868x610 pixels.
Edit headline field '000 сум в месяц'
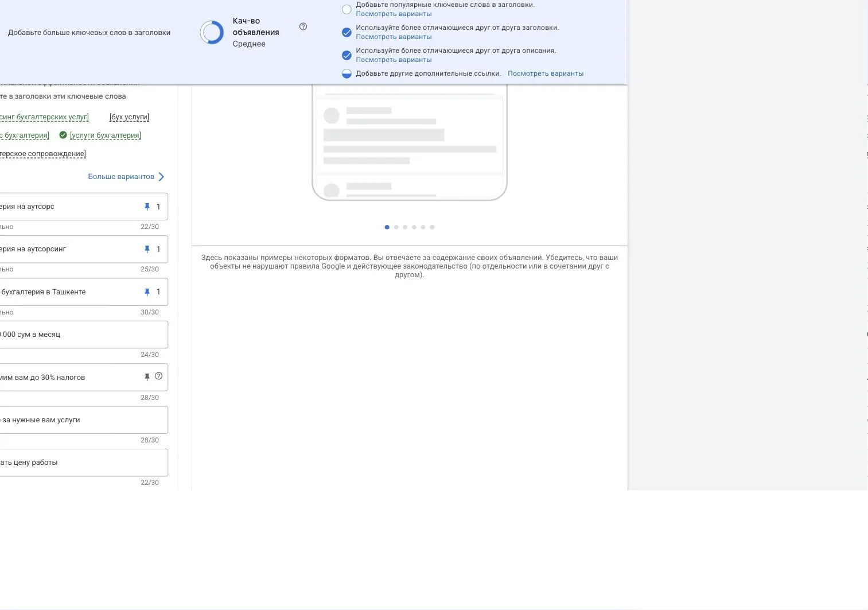[x=84, y=335]
